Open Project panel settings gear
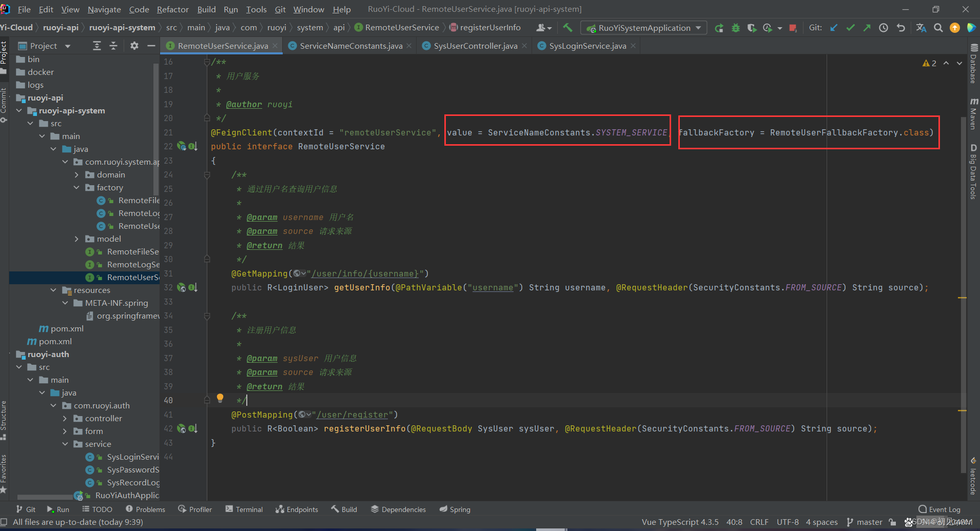Image resolution: width=980 pixels, height=531 pixels. [134, 46]
